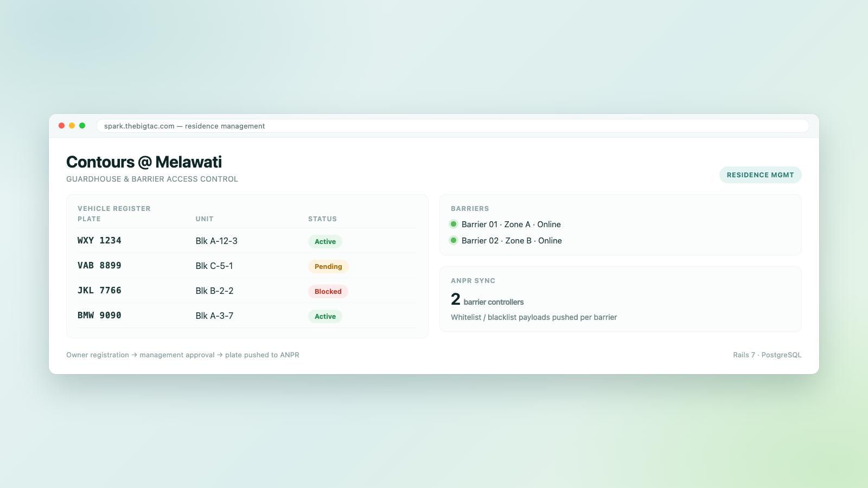Select plate JKL 7766
Screen dimensions: 868x488
point(99,291)
